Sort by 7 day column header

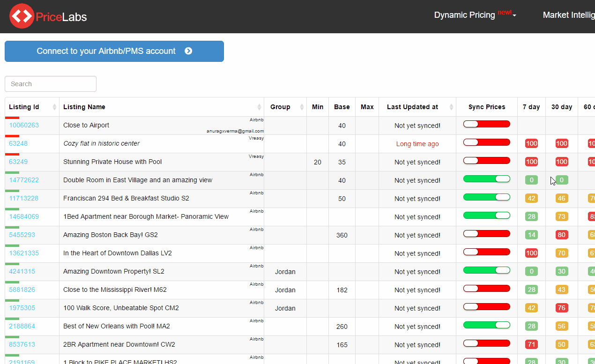(531, 107)
